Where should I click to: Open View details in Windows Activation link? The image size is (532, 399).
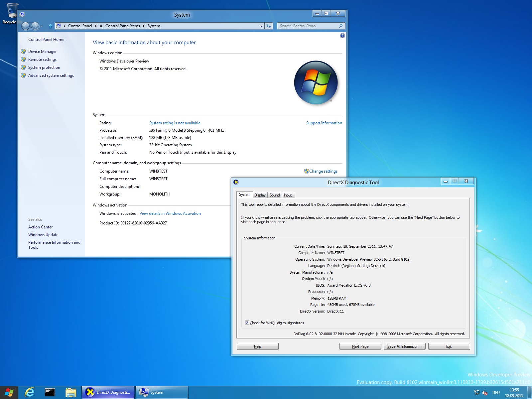pyautogui.click(x=170, y=213)
